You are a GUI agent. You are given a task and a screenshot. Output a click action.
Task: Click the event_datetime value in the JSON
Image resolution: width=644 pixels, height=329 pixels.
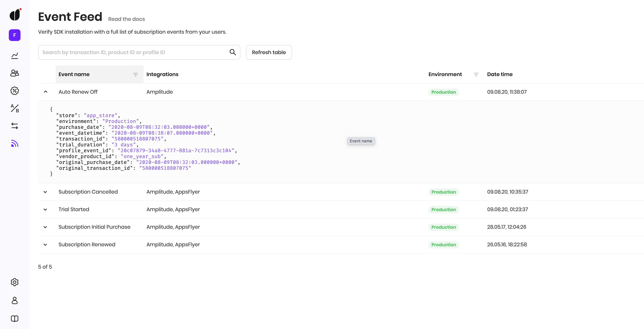[162, 133]
